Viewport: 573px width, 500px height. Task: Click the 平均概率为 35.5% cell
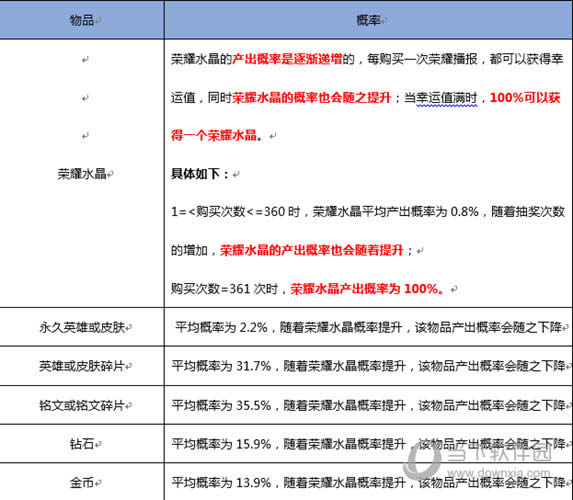coord(368,405)
